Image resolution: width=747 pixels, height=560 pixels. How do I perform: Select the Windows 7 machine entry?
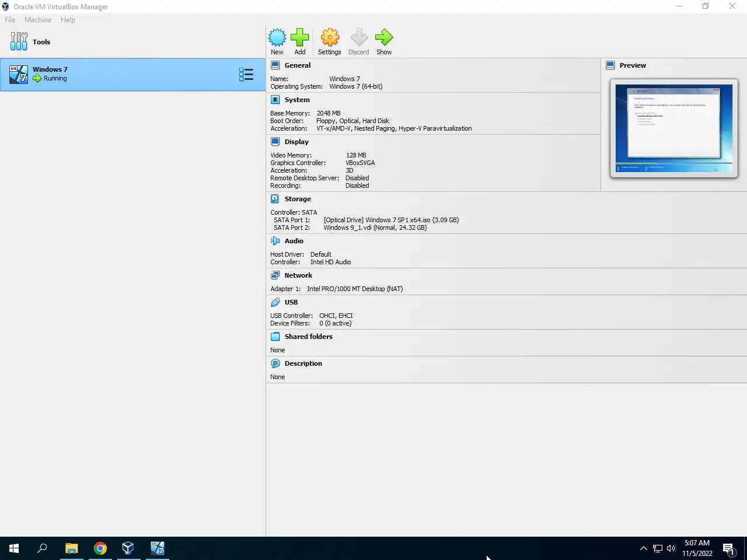pyautogui.click(x=133, y=74)
